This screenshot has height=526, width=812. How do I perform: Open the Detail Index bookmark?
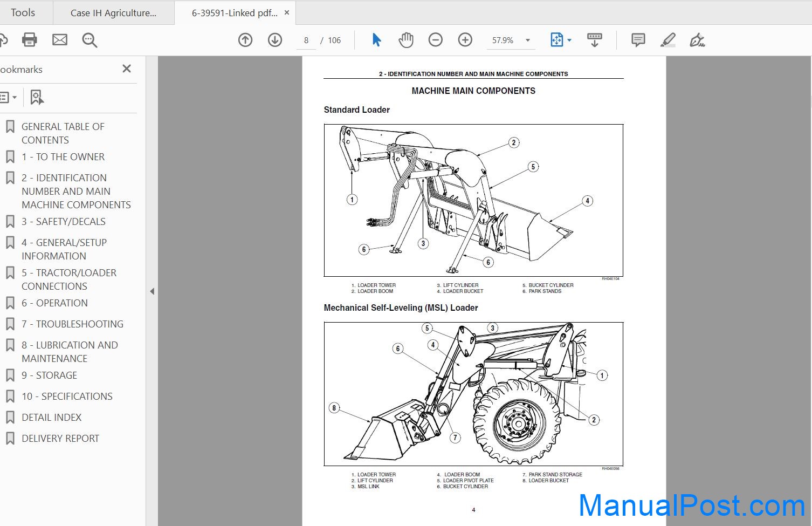tap(52, 418)
